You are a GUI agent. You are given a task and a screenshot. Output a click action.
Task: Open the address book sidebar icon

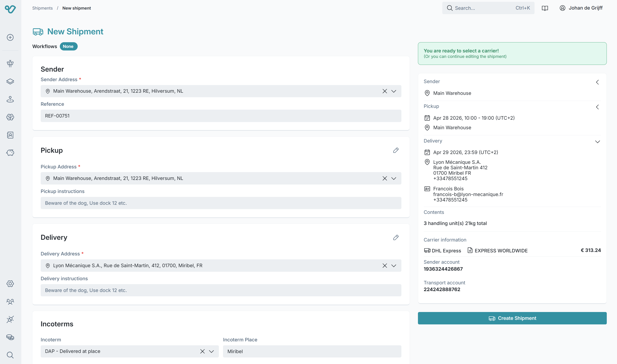[10, 135]
